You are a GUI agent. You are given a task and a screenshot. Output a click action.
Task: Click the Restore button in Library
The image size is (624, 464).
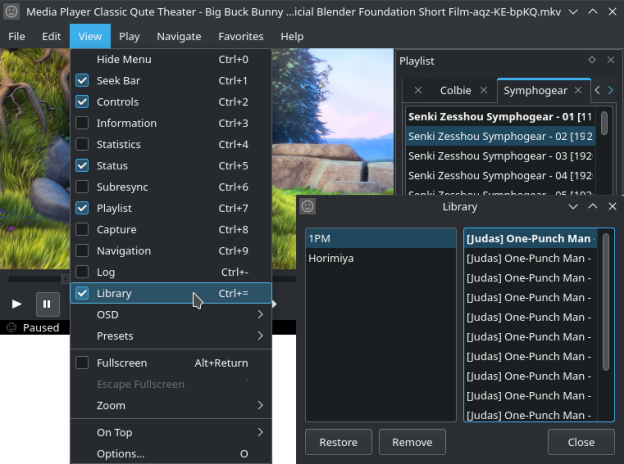(x=339, y=442)
